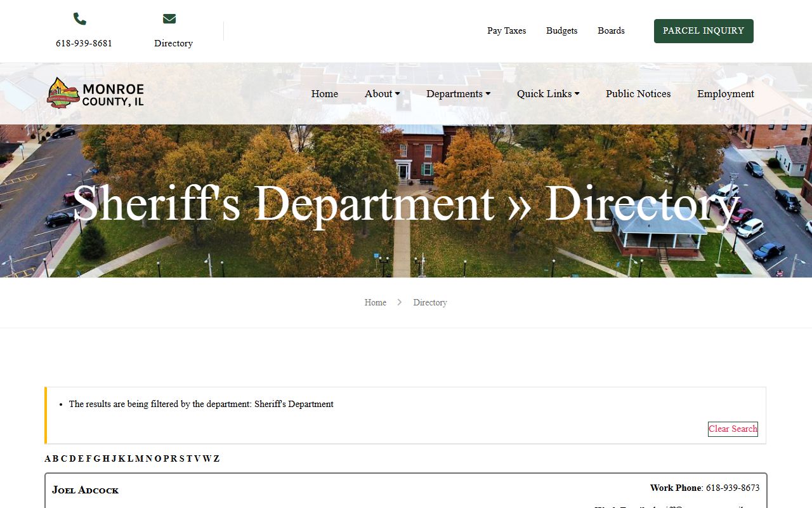The height and width of the screenshot is (508, 812).
Task: Filter directory by letter C
Action: pyautogui.click(x=64, y=458)
